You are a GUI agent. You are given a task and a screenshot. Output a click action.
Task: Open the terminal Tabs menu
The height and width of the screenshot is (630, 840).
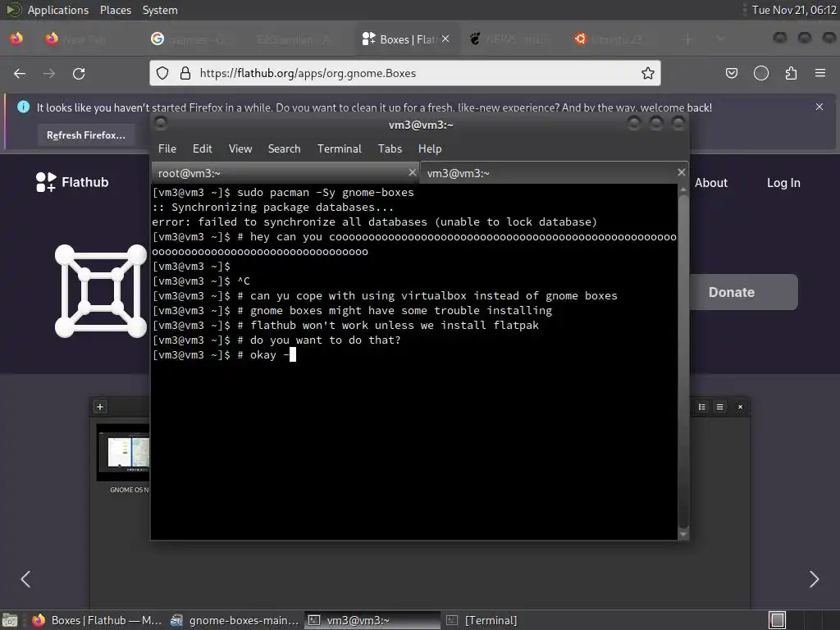390,149
